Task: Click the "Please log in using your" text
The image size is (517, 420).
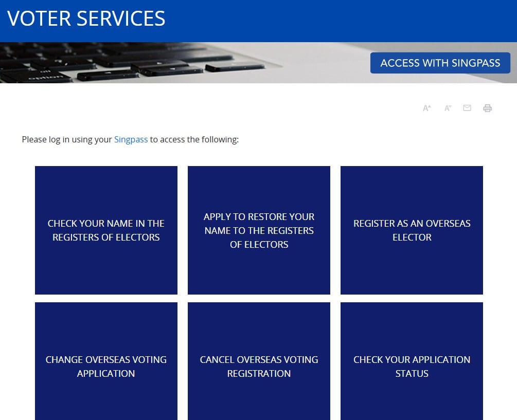Action: coord(67,139)
